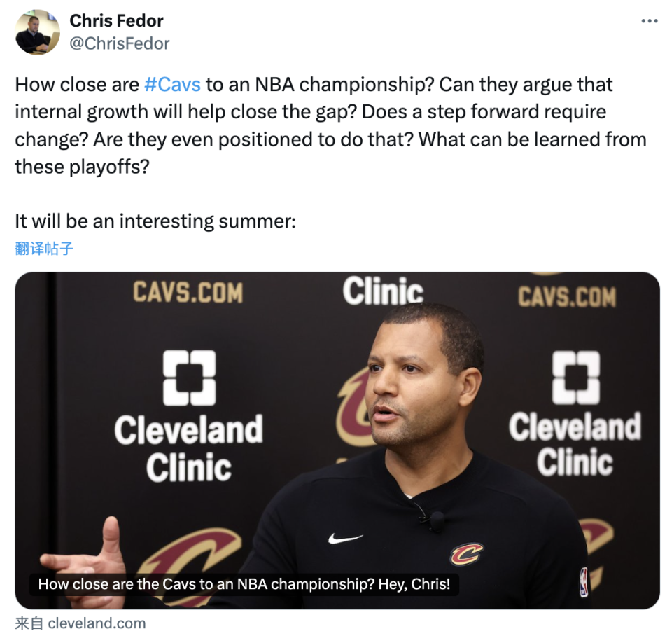Click the NBA logo patch in video
Viewport: 672px width, 643px height.
point(584,582)
